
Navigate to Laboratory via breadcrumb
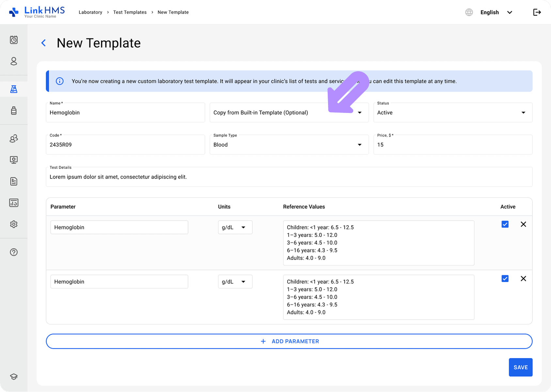tap(90, 12)
